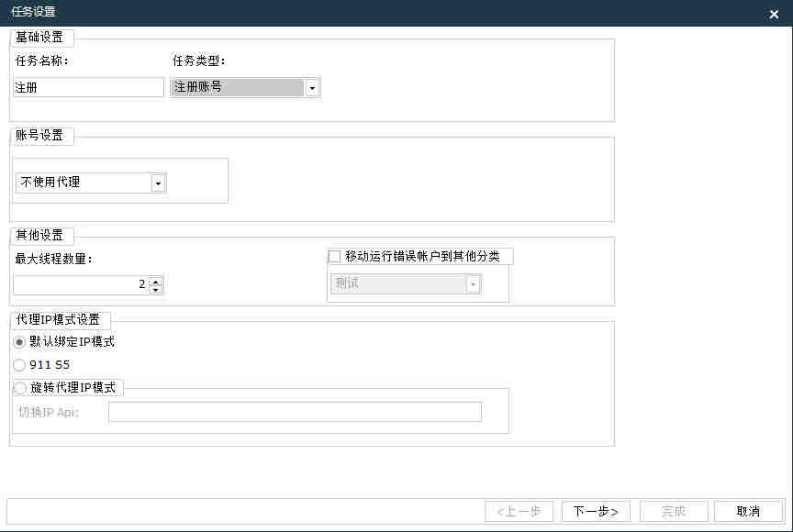Image resolution: width=793 pixels, height=532 pixels.
Task: Decrease the max thread count with down arrow
Action: tap(156, 290)
